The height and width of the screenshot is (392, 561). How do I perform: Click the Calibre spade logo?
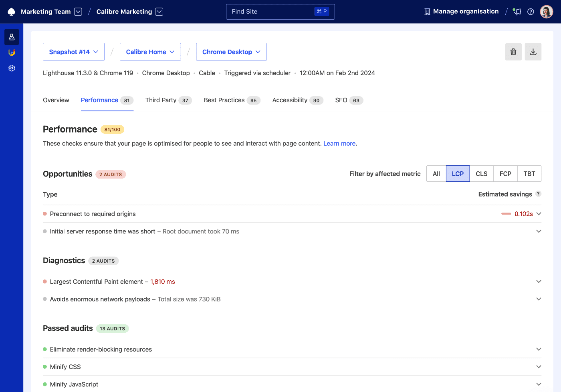click(x=11, y=11)
